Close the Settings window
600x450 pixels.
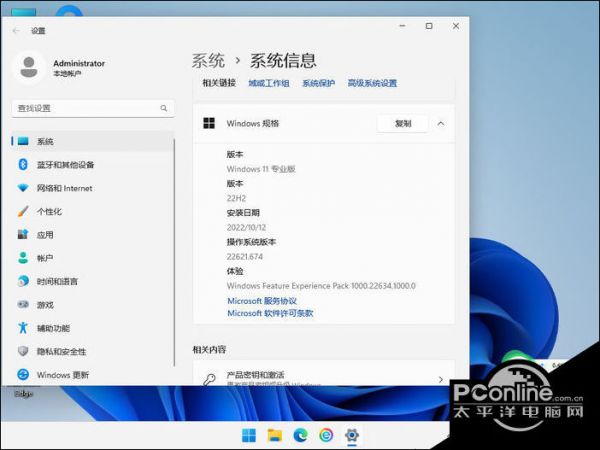tap(456, 26)
